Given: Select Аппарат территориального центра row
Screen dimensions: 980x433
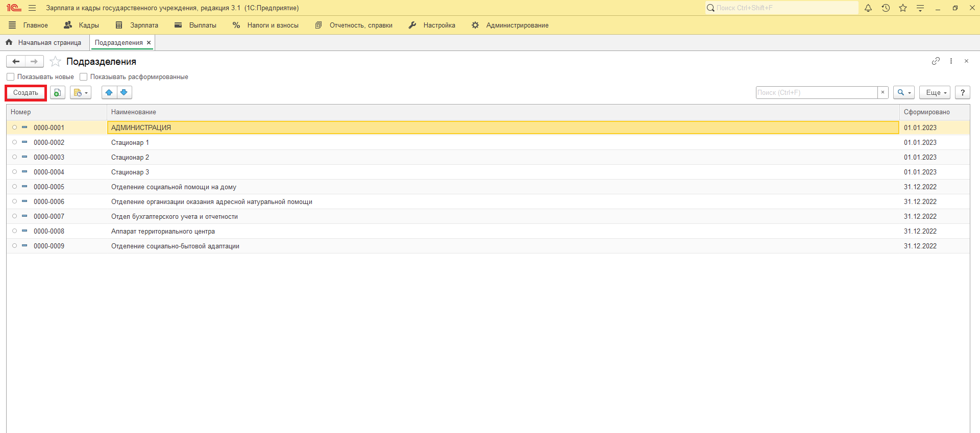Looking at the screenshot, I should [488, 231].
